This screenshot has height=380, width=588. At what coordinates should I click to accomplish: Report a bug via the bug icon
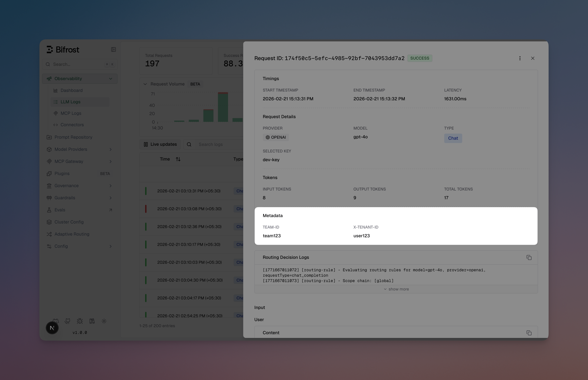pyautogui.click(x=79, y=321)
